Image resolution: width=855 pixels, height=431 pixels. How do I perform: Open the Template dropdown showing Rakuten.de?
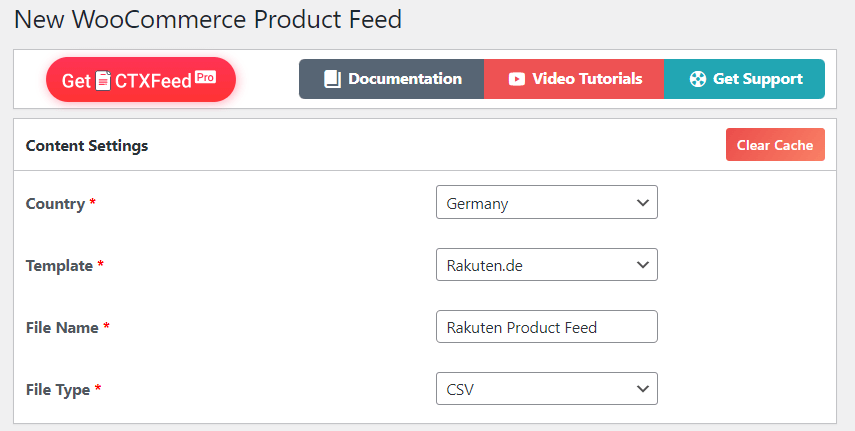547,265
